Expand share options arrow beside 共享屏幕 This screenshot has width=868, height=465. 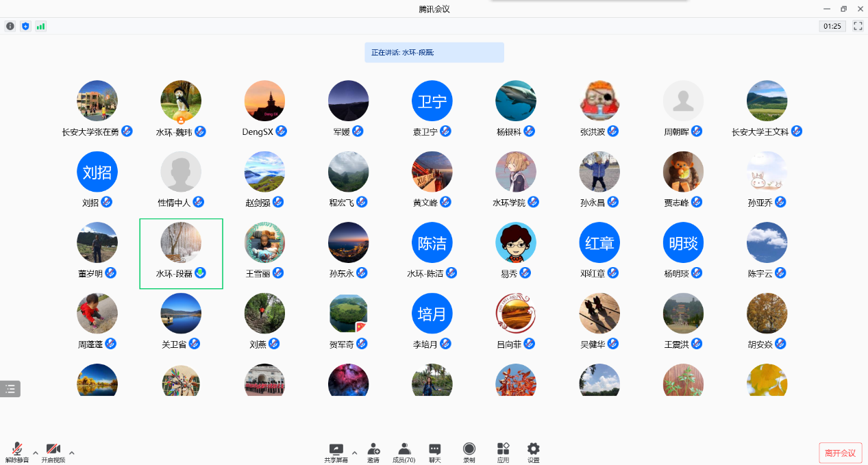click(x=354, y=452)
